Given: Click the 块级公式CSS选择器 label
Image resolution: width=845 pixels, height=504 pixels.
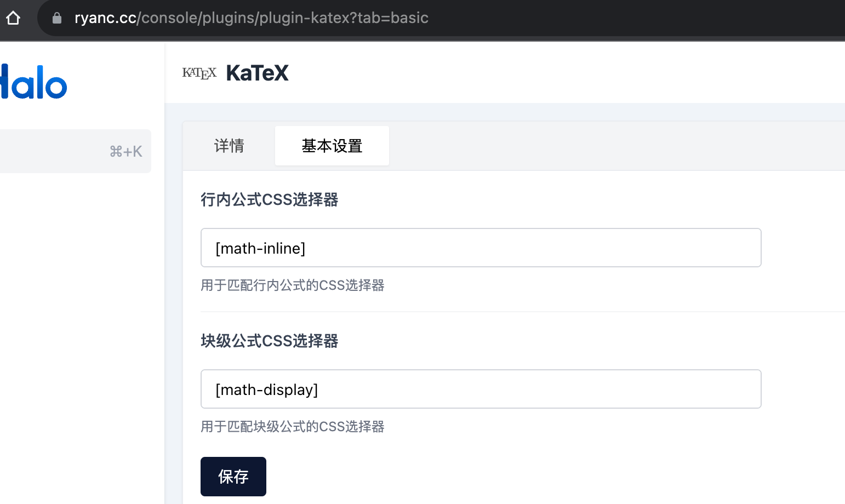Looking at the screenshot, I should [x=269, y=341].
